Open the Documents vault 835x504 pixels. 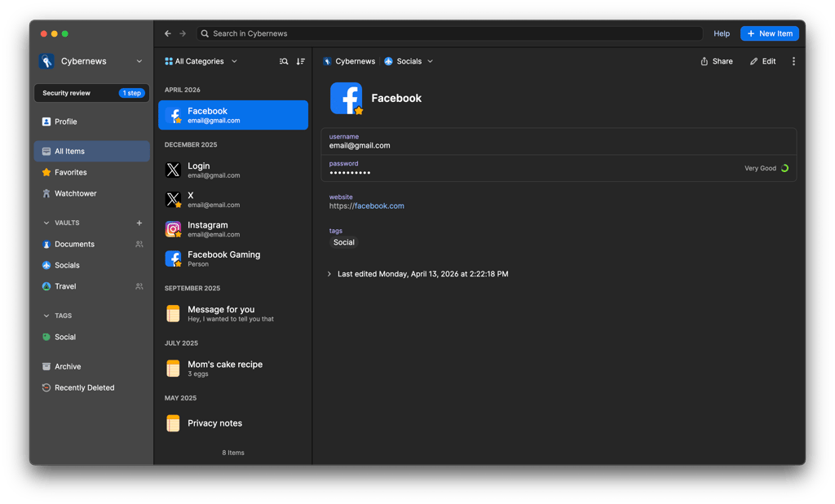(x=91, y=244)
